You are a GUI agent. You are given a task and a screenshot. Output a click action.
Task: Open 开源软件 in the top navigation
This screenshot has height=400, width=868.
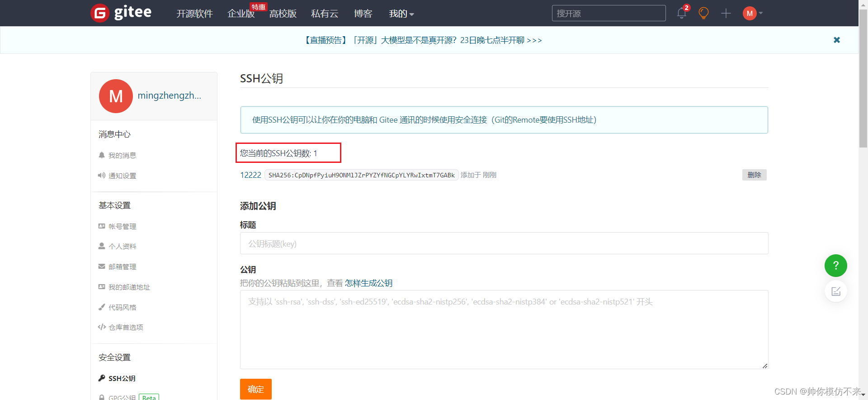pos(194,14)
